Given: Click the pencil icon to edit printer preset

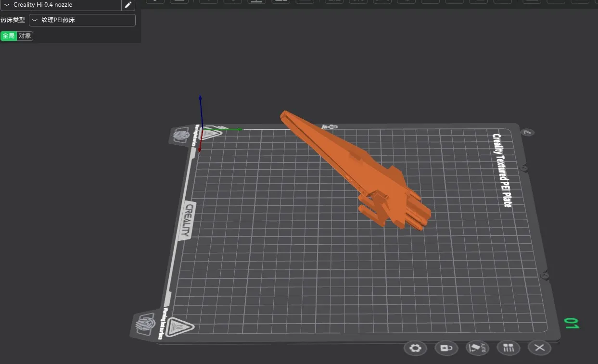Looking at the screenshot, I should click(x=128, y=5).
